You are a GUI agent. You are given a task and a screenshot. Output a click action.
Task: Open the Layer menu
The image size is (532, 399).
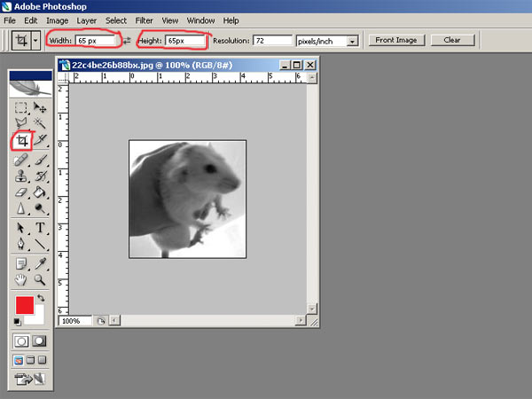pyautogui.click(x=86, y=20)
